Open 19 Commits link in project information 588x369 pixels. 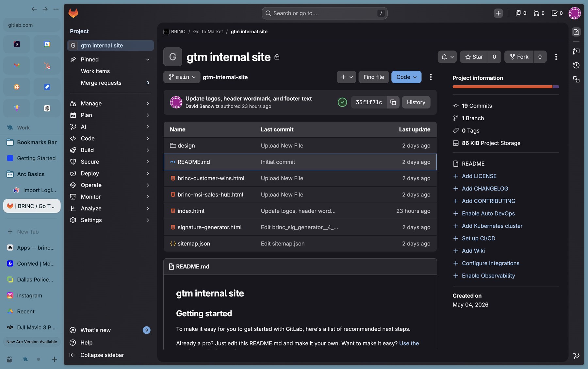(477, 106)
